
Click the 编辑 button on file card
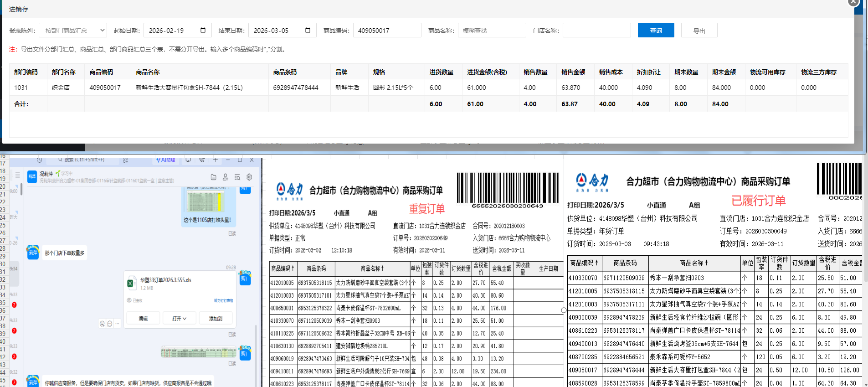143,318
